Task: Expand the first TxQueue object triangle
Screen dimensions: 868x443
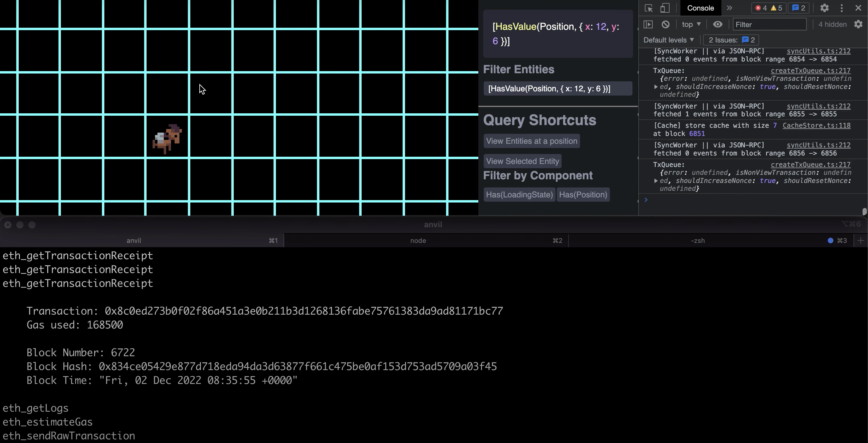Action: click(x=656, y=87)
